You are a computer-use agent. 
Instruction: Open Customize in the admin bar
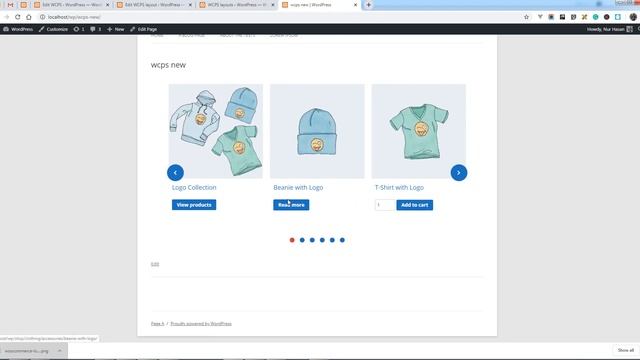[53, 29]
